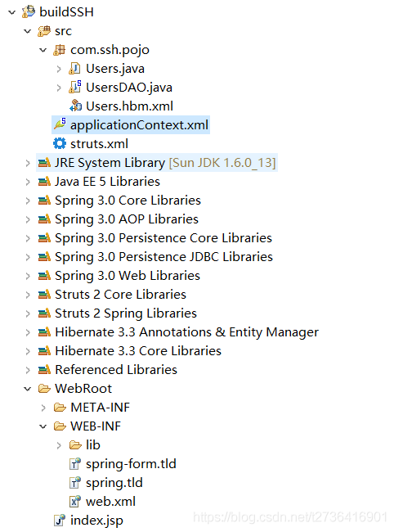This screenshot has height=532, width=394.
Task: Expand the JRE System Library node
Action: coord(28,163)
